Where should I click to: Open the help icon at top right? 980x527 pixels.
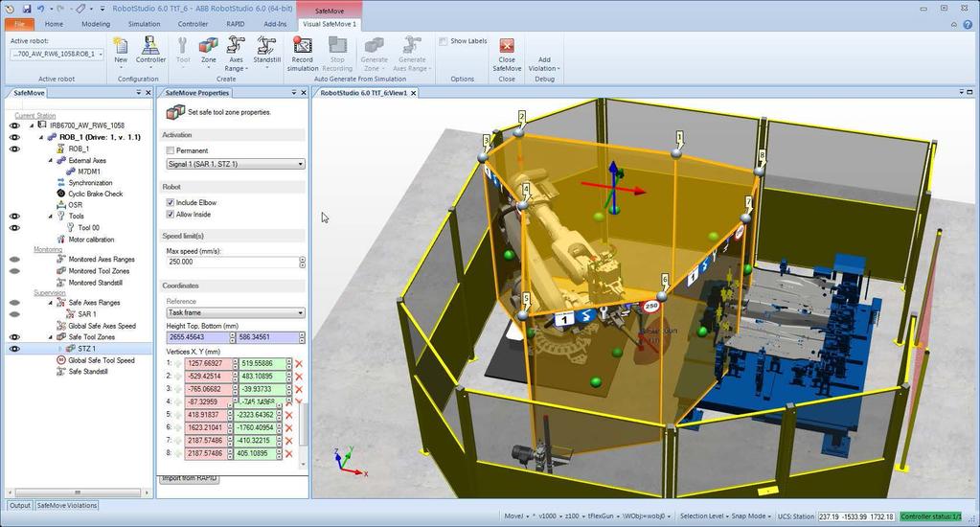[x=968, y=24]
